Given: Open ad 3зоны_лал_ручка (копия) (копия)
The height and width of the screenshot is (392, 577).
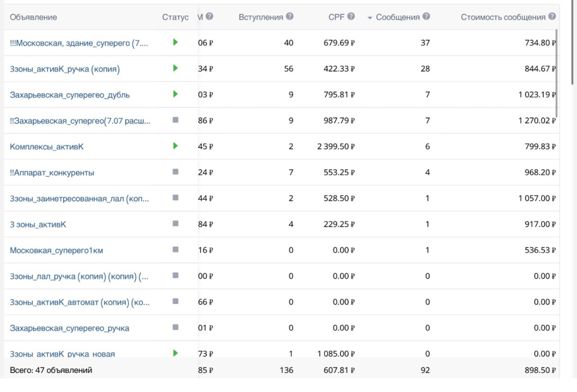Looking at the screenshot, I should (79, 277).
